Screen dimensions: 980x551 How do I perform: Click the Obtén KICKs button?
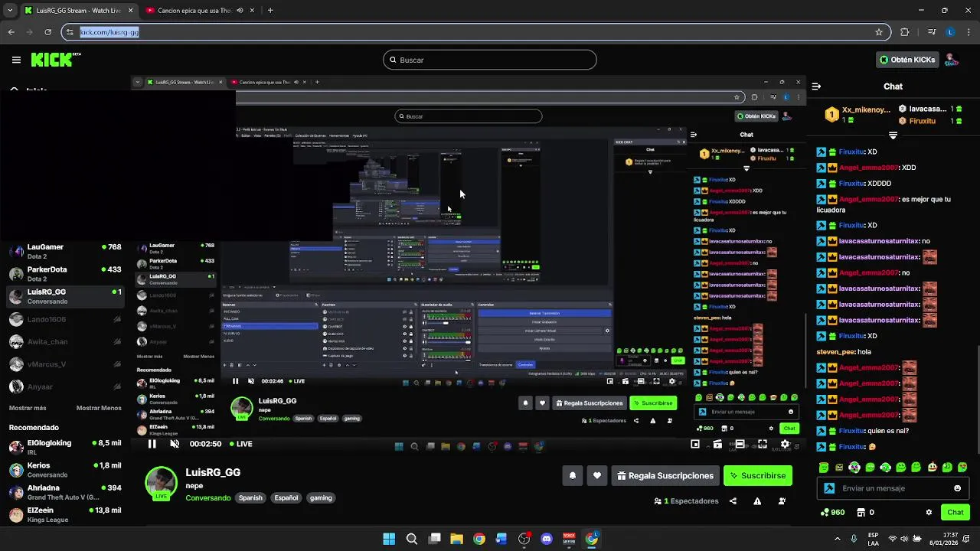(x=907, y=60)
